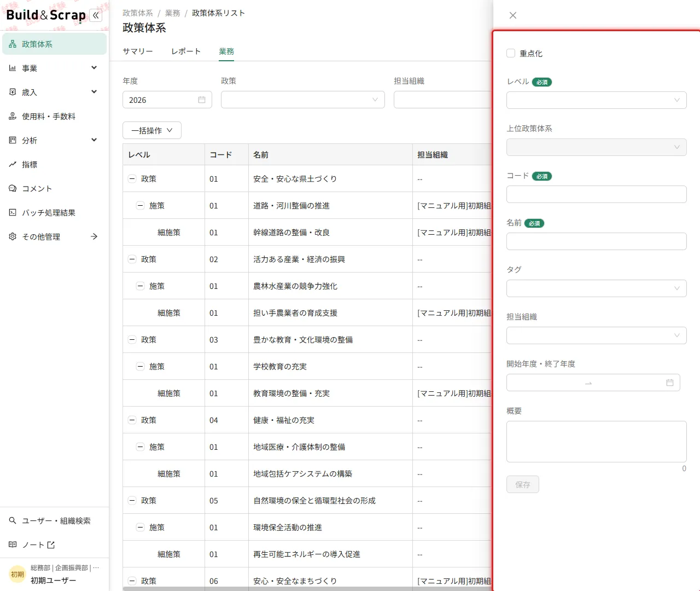Click the Build&Scrap logo
700x591 pixels.
tap(46, 15)
